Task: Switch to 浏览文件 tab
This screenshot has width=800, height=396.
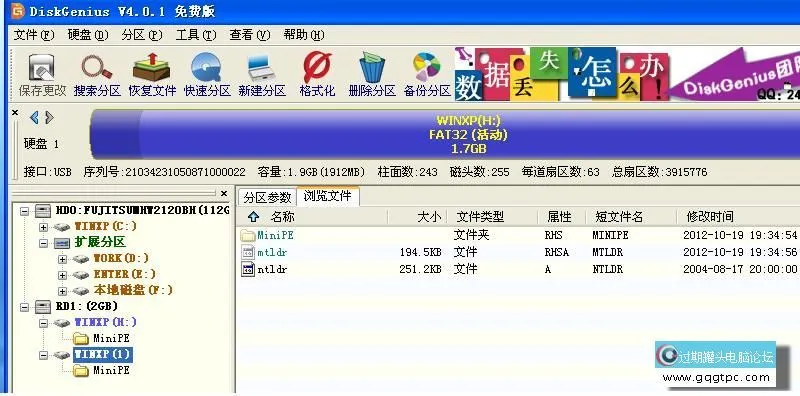Action: 328,196
